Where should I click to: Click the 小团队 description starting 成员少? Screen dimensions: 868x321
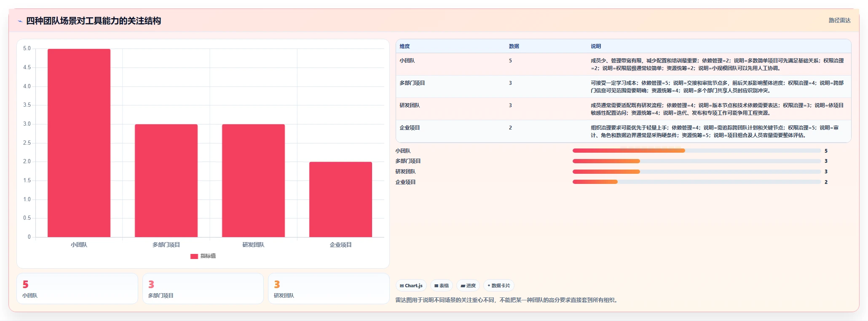tap(717, 65)
